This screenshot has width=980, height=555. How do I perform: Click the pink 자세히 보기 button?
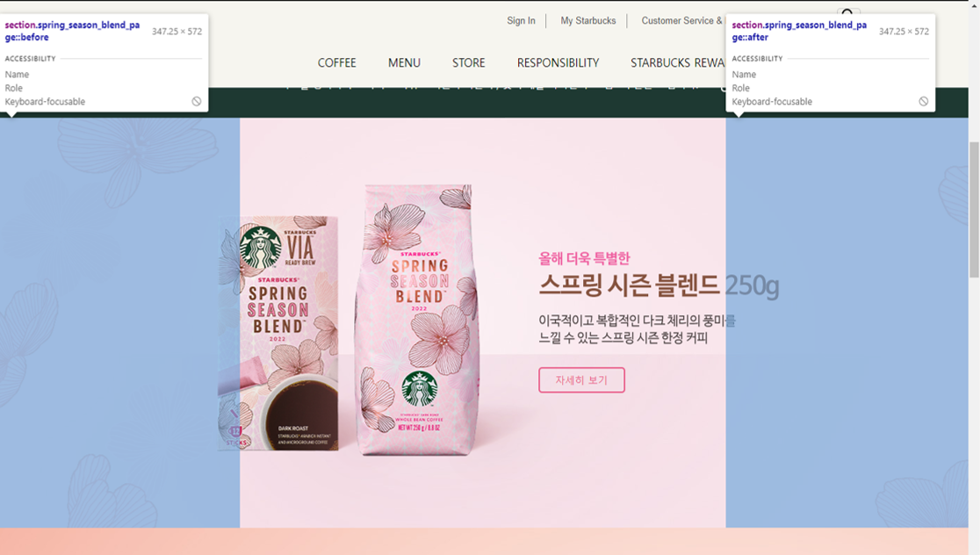pyautogui.click(x=582, y=380)
